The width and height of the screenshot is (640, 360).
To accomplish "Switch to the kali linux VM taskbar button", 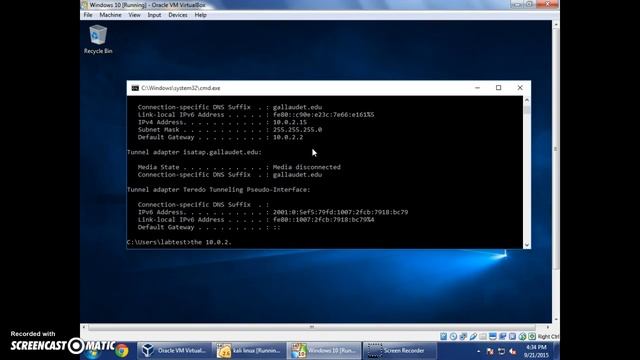I will pyautogui.click(x=249, y=351).
